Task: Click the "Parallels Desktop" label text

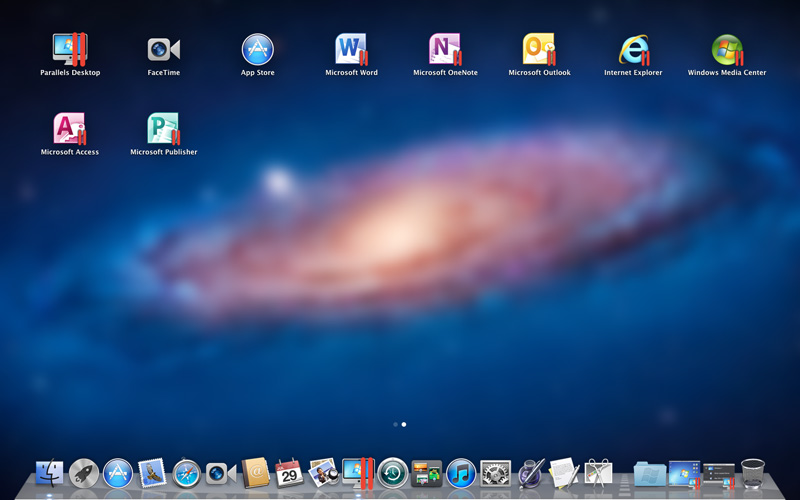Action: (x=70, y=72)
